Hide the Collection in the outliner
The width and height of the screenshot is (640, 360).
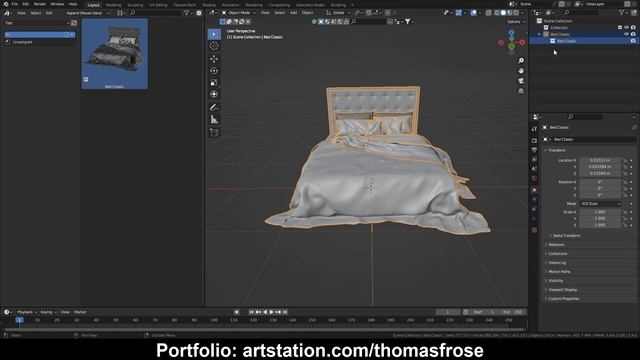coord(627,27)
